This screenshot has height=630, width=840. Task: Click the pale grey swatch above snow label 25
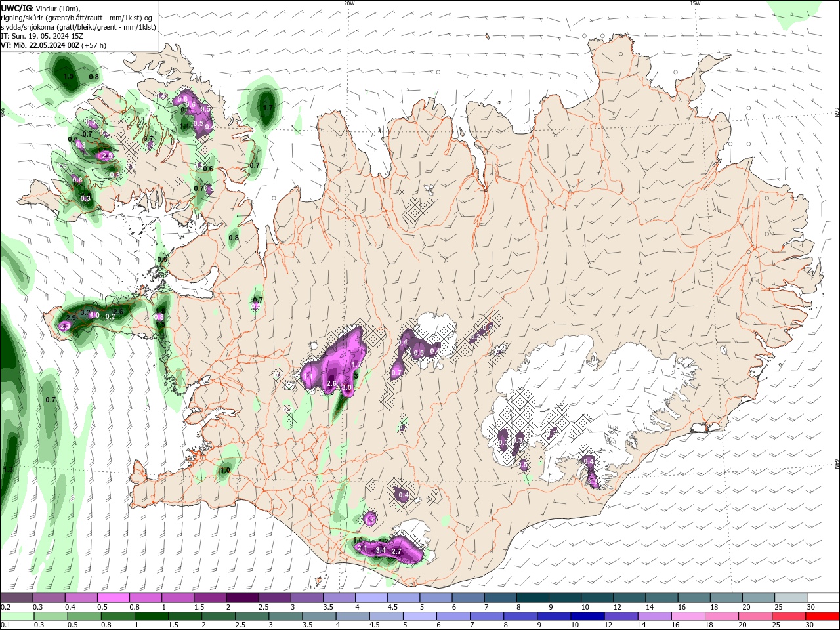click(791, 598)
